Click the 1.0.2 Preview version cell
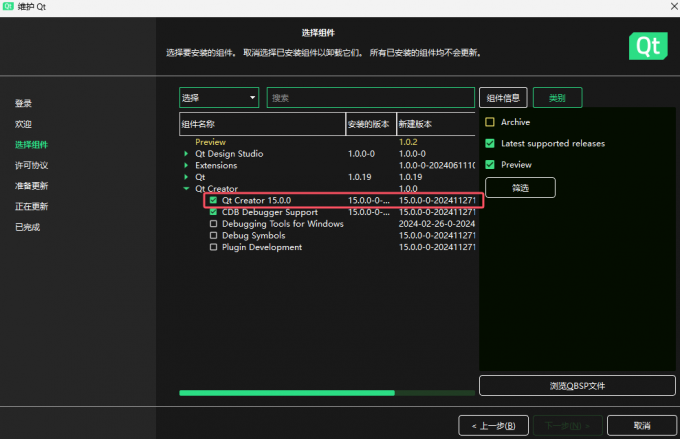This screenshot has height=439, width=680. click(408, 142)
